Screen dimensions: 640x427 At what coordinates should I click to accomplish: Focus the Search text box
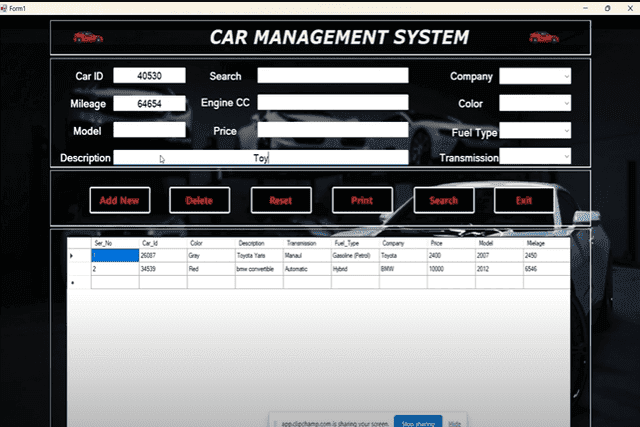pos(333,76)
